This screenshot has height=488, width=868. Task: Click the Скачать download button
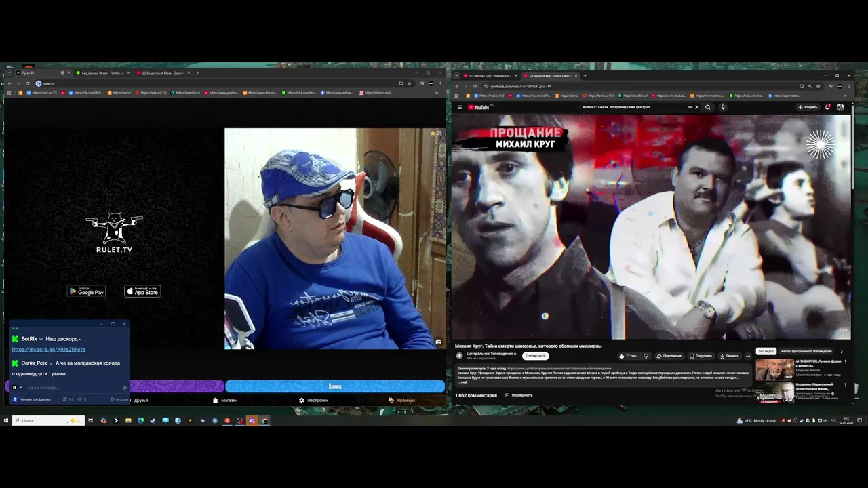(730, 356)
